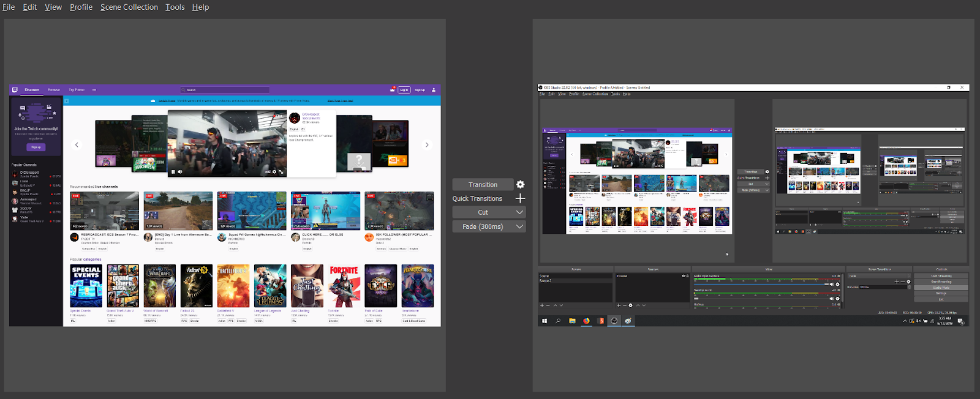Go to previous carousel stream with left arrow
Screen dimensions: 980x399
point(77,145)
